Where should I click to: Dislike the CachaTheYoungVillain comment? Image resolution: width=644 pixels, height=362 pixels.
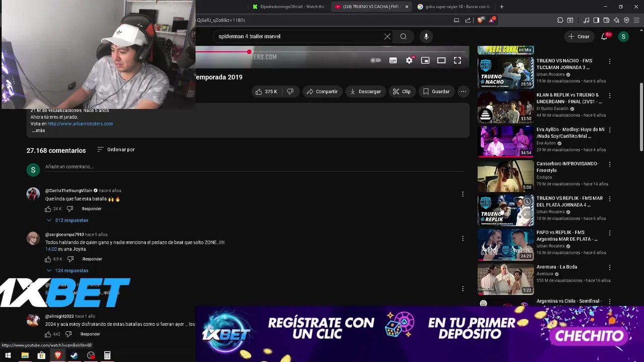[70, 209]
